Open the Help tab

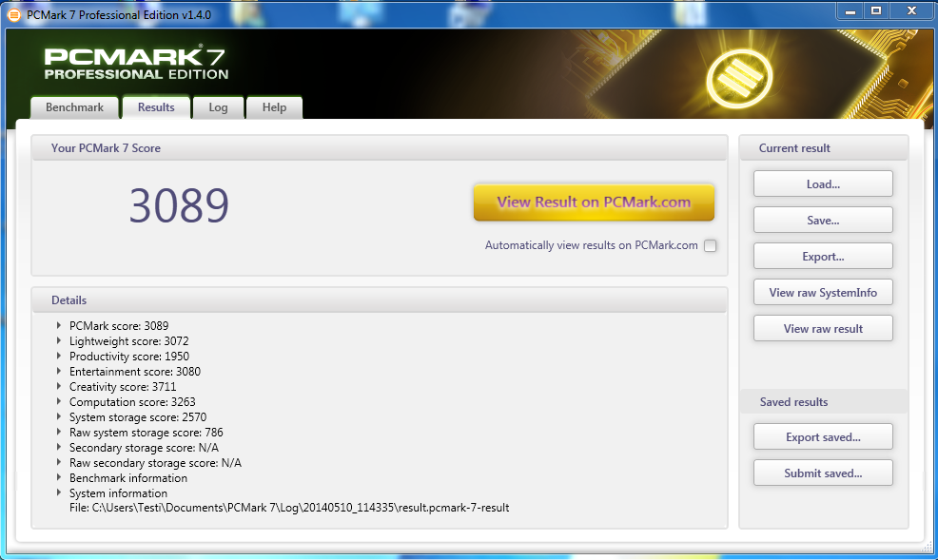click(x=274, y=107)
